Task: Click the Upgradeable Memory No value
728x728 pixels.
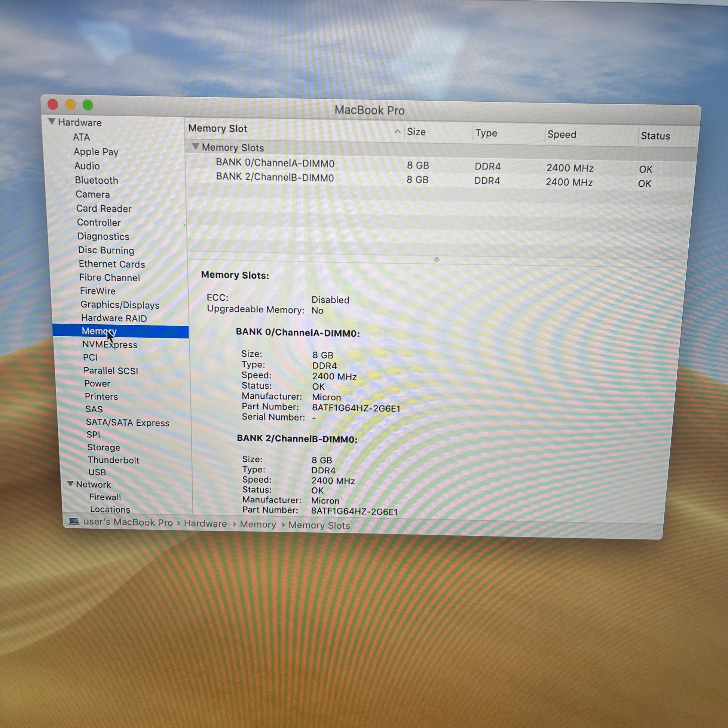Action: (317, 311)
